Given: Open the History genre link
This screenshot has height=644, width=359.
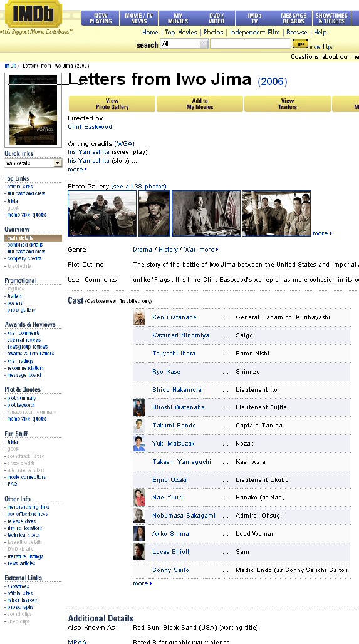Looking at the screenshot, I should 168,250.
